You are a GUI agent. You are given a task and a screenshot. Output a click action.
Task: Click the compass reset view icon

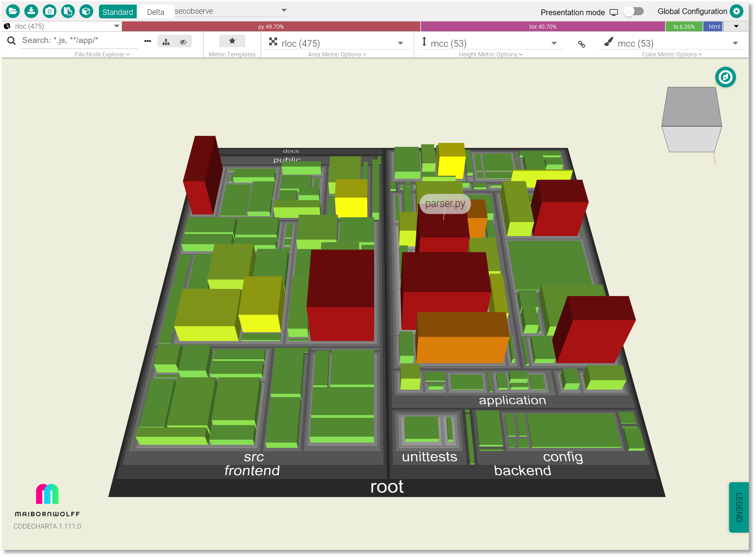click(725, 77)
